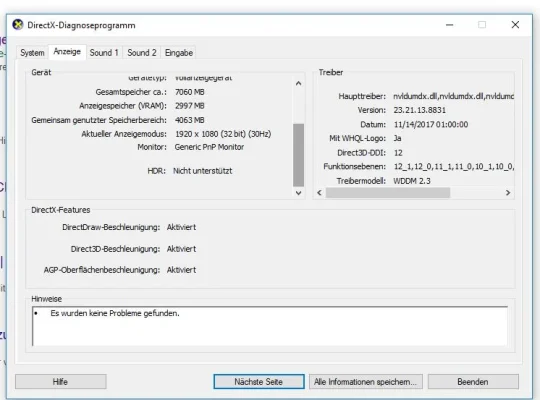
Task: Select the Anzeige tab
Action: click(67, 52)
